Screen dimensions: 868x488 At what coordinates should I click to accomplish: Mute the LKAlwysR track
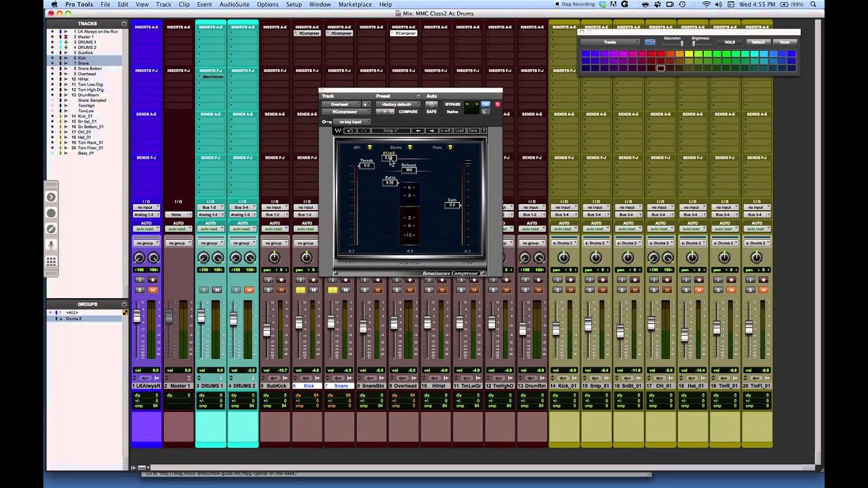click(153, 290)
